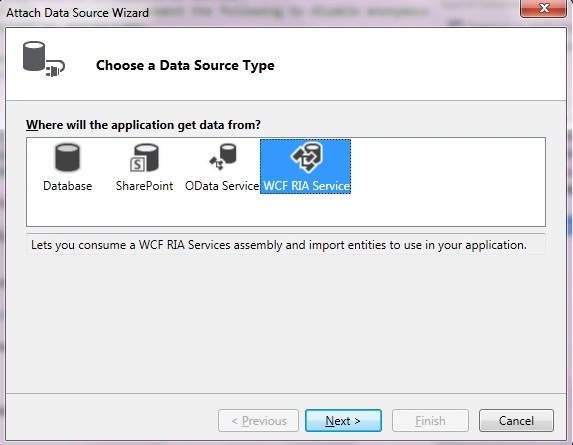Click the blank area below the description
573x445 pixels.
286,323
